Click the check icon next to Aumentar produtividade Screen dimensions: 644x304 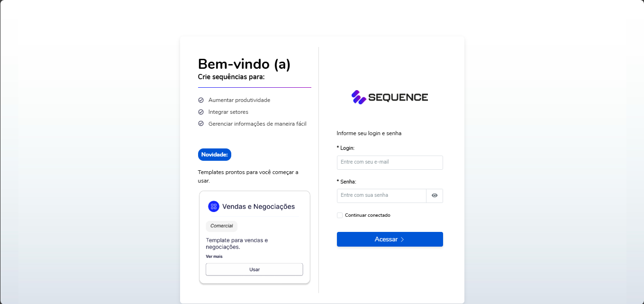201,100
